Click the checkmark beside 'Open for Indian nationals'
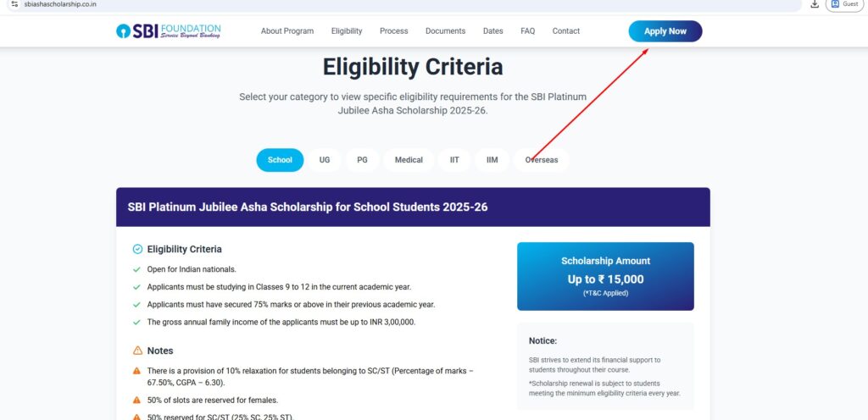 136,269
